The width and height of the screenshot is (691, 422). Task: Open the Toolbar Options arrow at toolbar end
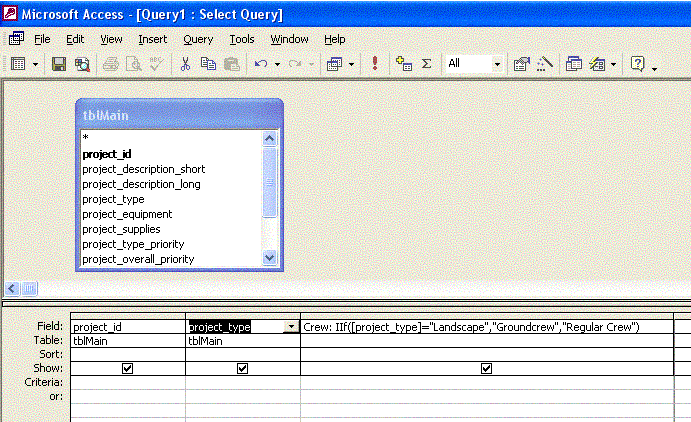point(654,67)
